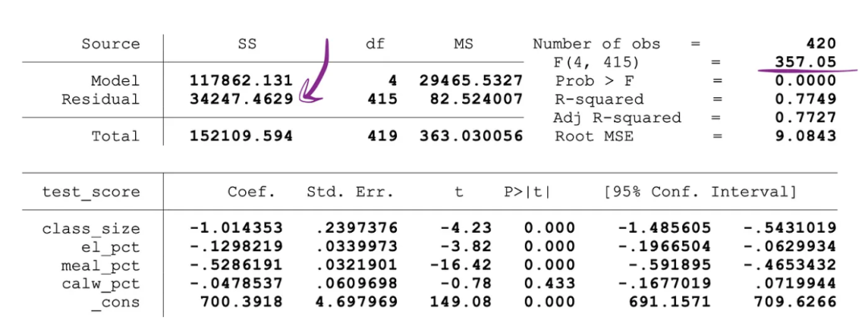Click the [95% Conf. Interval] header
The height and width of the screenshot is (326, 868).
point(700,192)
